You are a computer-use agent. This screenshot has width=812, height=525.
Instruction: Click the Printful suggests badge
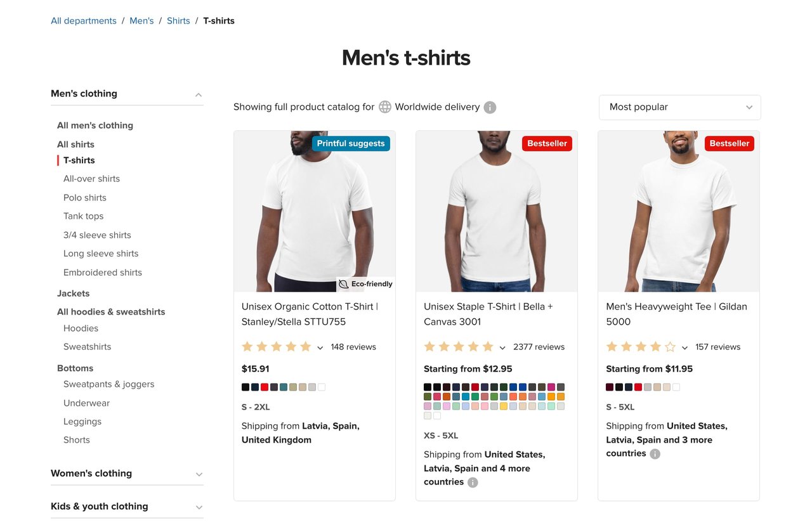click(351, 143)
